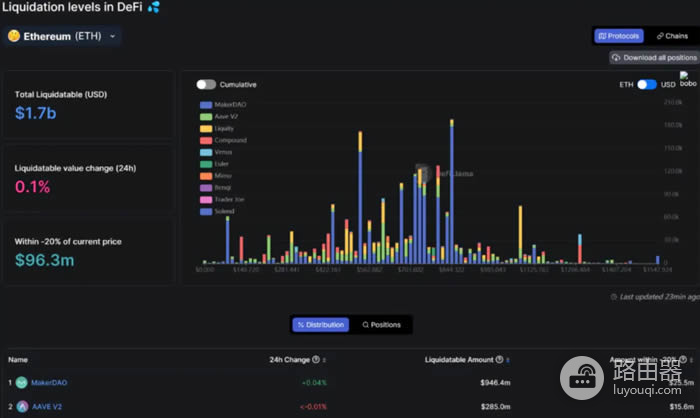
Task: Toggle Liquity legend entry
Action: [217, 129]
